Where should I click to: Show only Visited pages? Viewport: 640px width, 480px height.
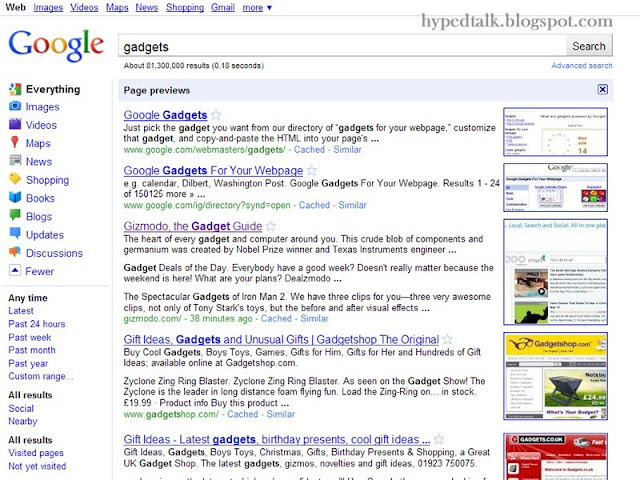tap(36, 453)
